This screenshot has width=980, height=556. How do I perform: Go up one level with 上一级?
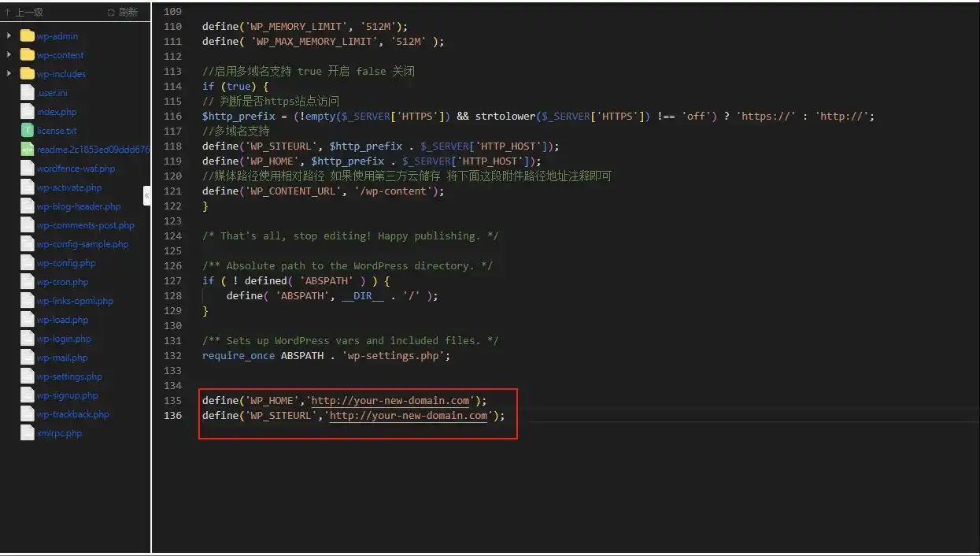(x=24, y=13)
